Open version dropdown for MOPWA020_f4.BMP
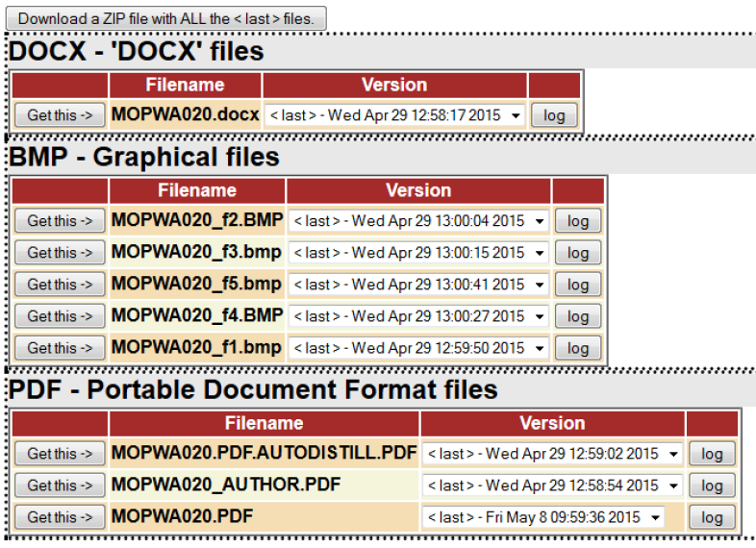Viewport: 756px width, 548px height. (418, 316)
